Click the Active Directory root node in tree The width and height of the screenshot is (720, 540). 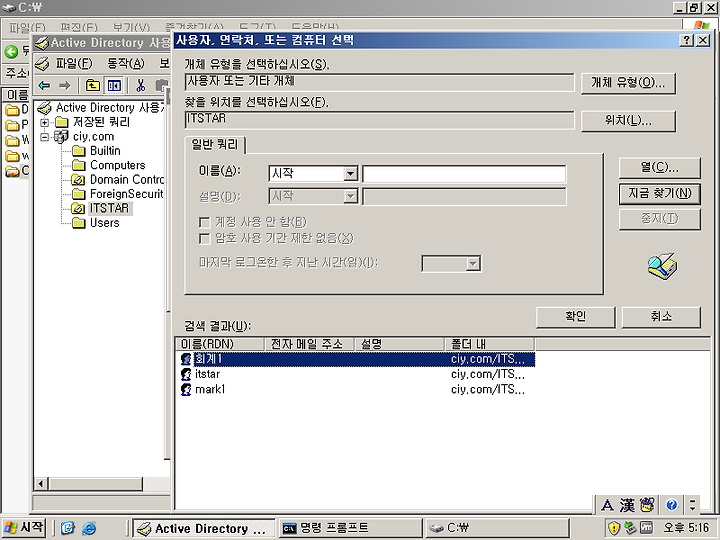coord(110,107)
